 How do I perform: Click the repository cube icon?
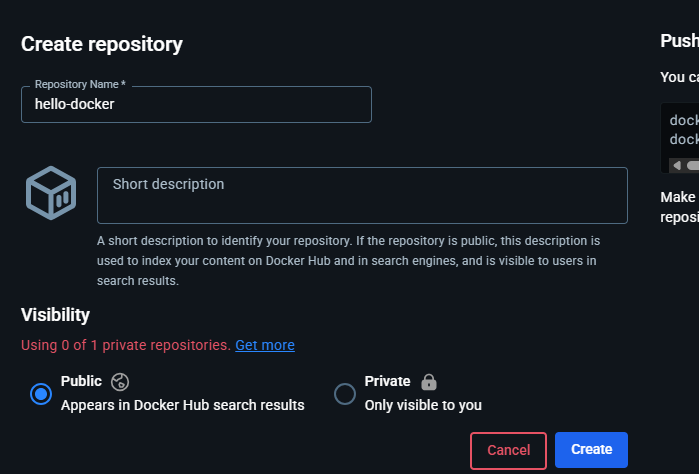tap(51, 193)
